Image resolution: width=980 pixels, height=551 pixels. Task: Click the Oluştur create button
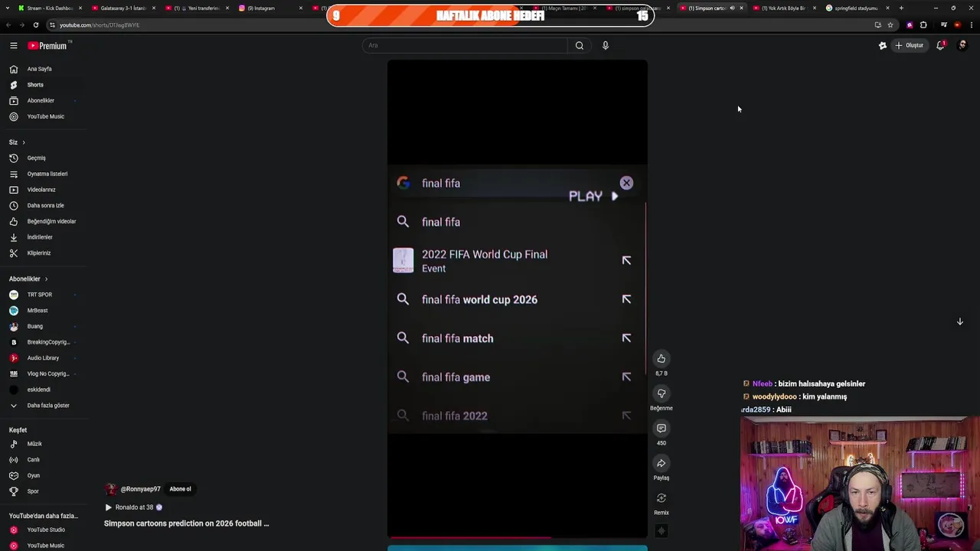point(910,45)
